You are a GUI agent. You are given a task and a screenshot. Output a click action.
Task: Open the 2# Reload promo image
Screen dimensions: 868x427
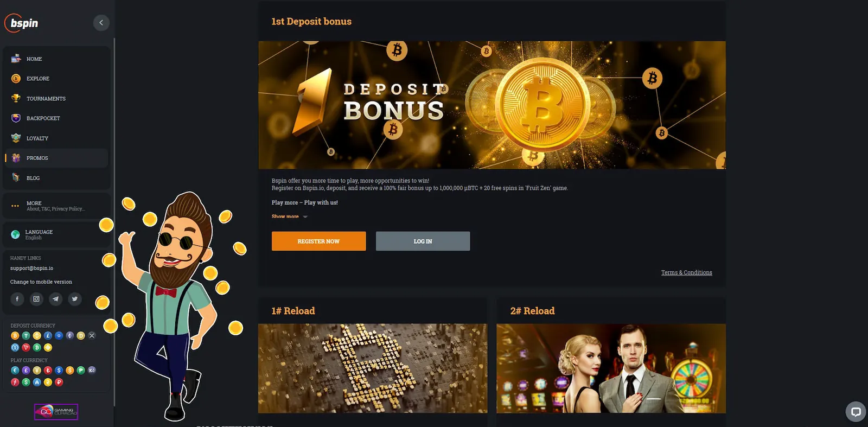point(611,368)
